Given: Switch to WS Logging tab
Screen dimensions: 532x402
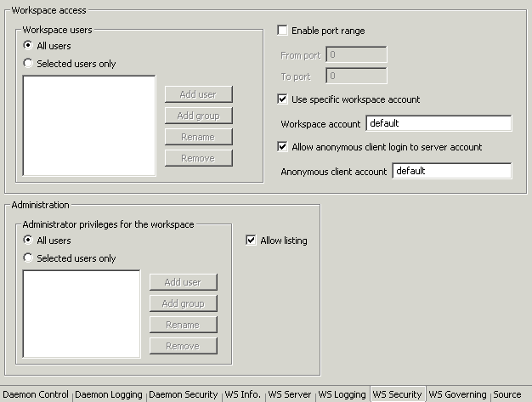Looking at the screenshot, I should coord(342,394).
